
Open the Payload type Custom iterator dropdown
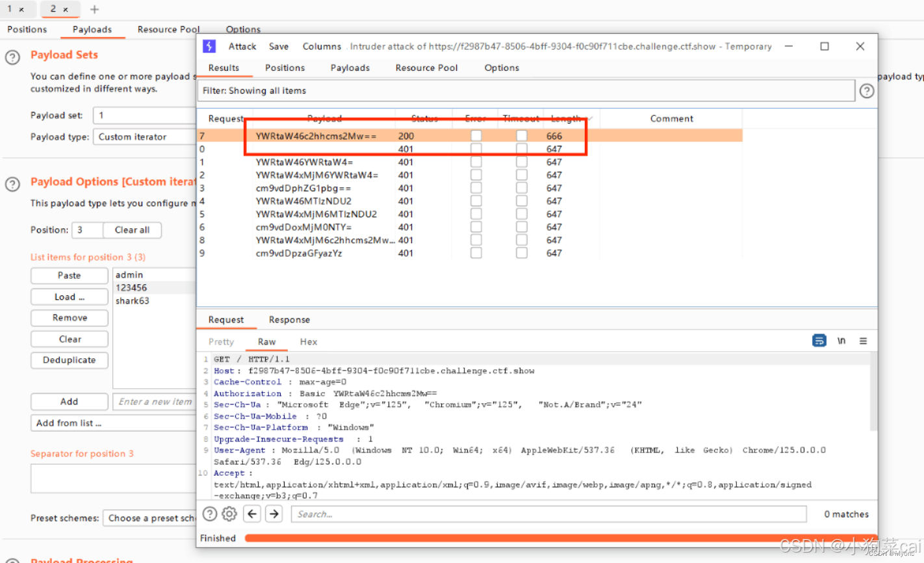coord(144,137)
